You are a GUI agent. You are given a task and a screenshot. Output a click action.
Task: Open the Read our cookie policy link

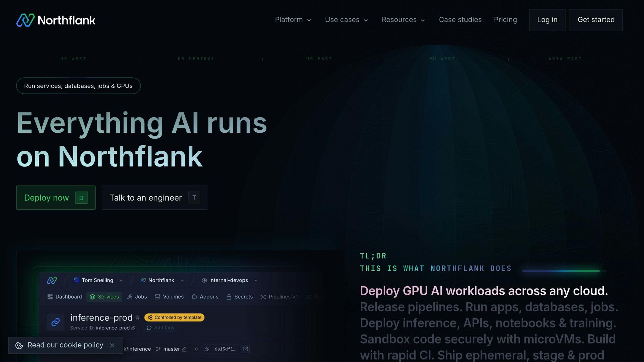[x=65, y=345]
